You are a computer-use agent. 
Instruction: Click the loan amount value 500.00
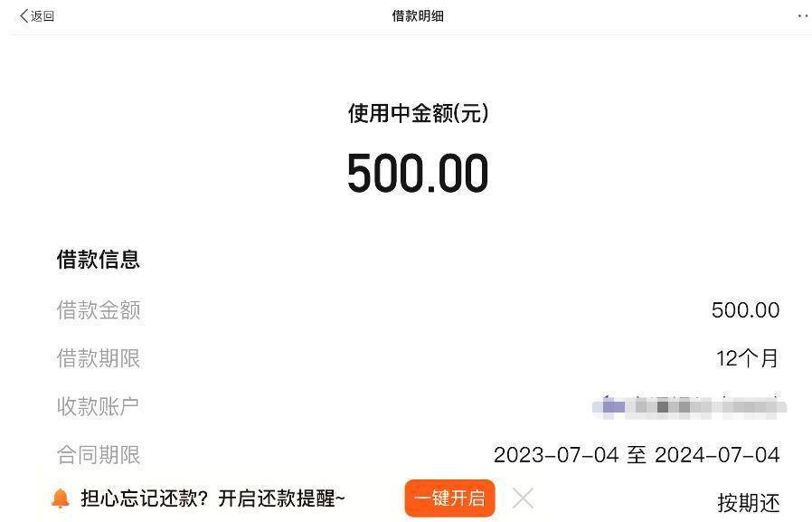pos(745,310)
